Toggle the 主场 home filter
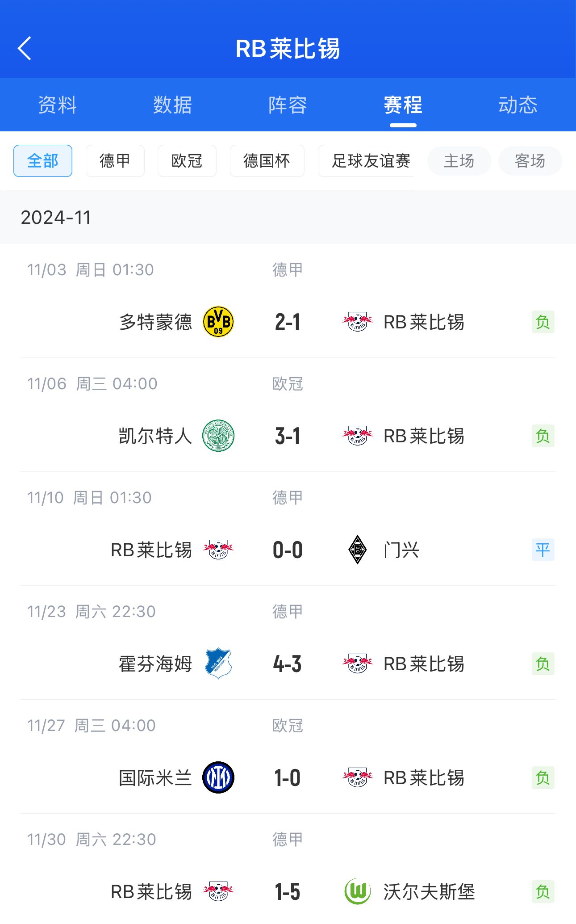This screenshot has width=576, height=924. pyautogui.click(x=459, y=161)
